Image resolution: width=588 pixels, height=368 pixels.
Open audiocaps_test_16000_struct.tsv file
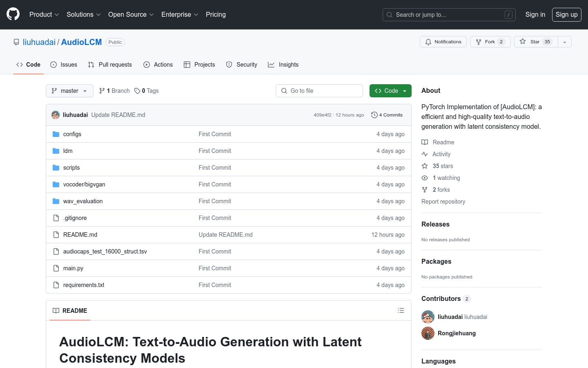[105, 251]
